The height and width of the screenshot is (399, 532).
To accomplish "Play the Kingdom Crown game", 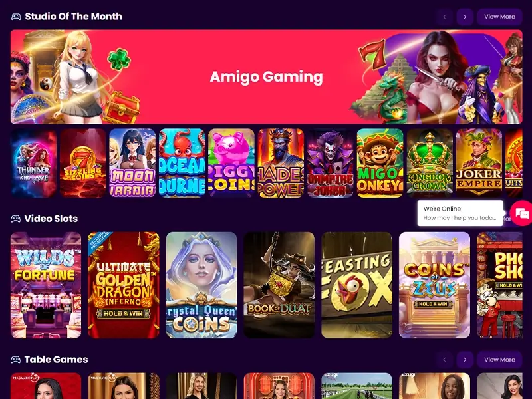I will 430,163.
